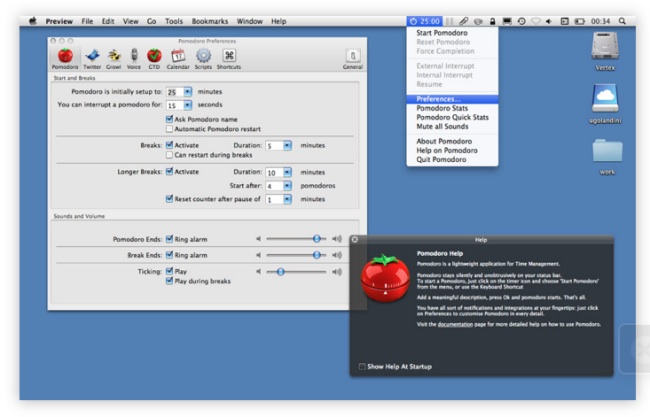Select Preferences... from the Pomodoro menu
650x417 pixels.
coord(438,99)
